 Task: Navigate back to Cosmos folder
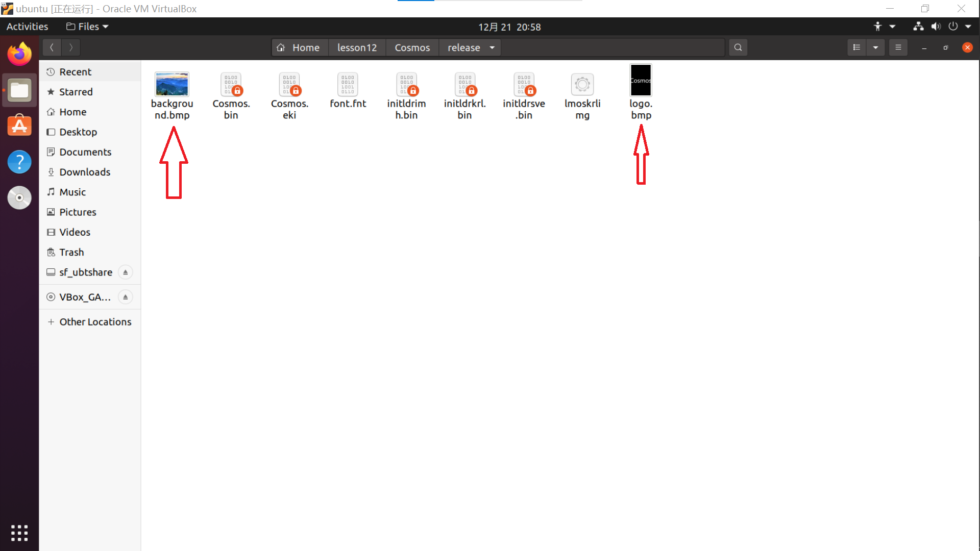click(412, 47)
